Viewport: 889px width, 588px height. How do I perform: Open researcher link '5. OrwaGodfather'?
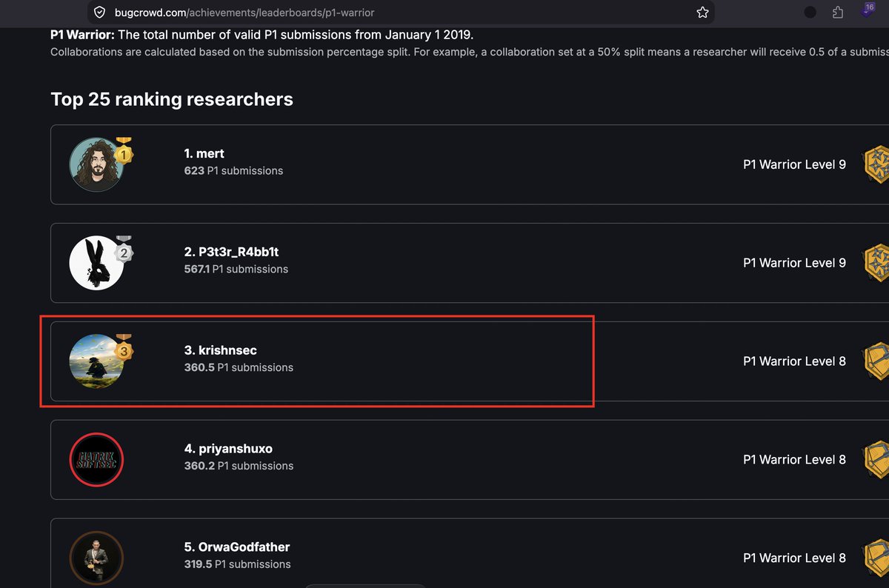coord(236,547)
